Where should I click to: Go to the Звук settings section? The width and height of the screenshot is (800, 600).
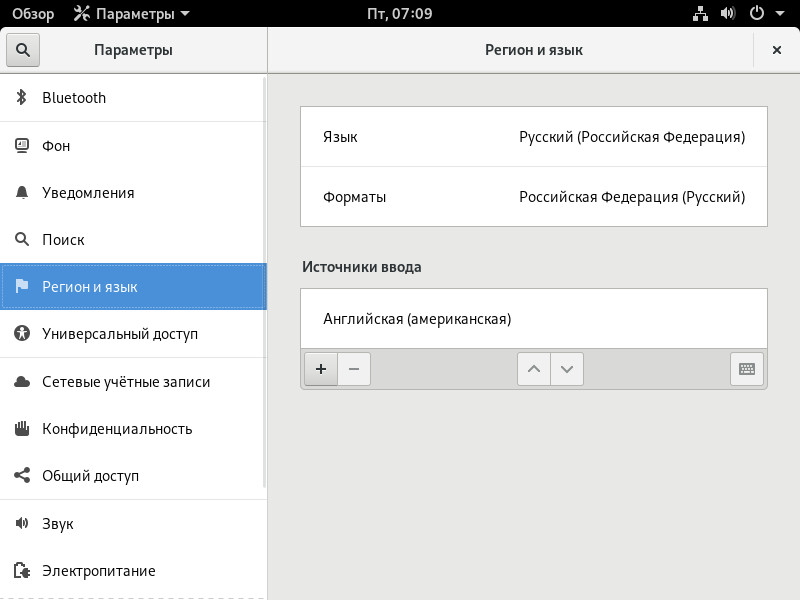pyautogui.click(x=133, y=523)
